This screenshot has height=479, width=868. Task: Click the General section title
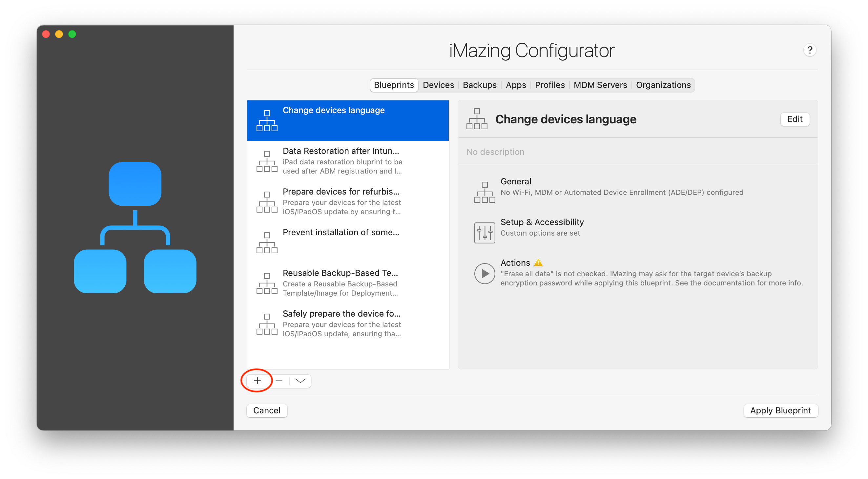pos(516,181)
